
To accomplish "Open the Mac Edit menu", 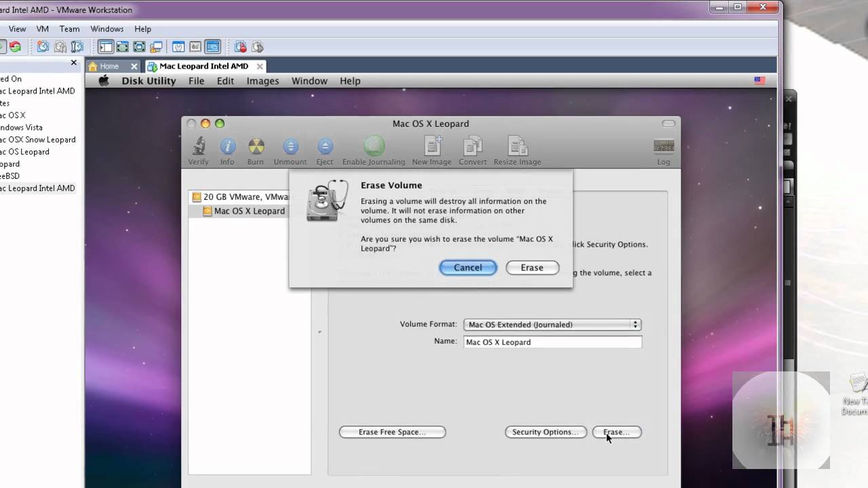I will [x=225, y=81].
